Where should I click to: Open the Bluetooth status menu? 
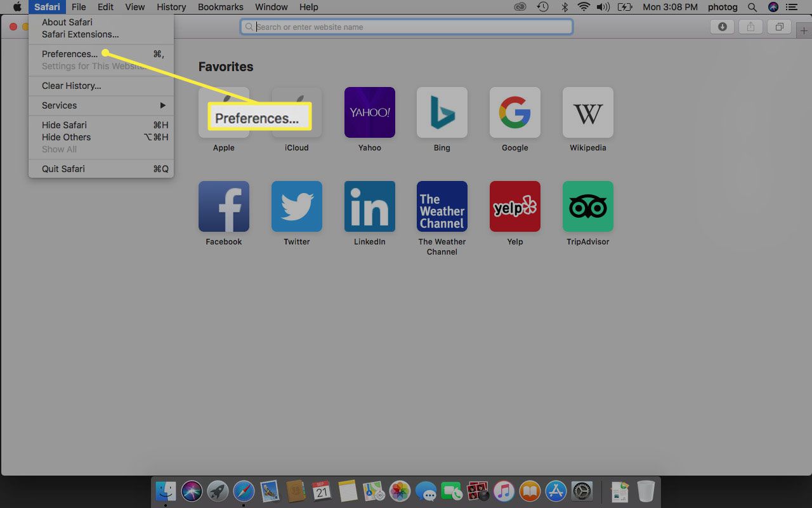[x=564, y=7]
